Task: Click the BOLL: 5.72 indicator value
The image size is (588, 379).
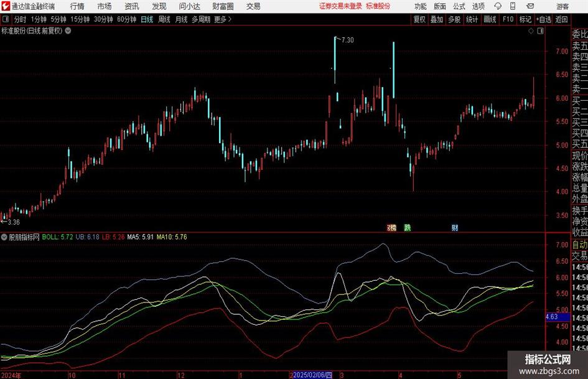Action: [x=57, y=237]
